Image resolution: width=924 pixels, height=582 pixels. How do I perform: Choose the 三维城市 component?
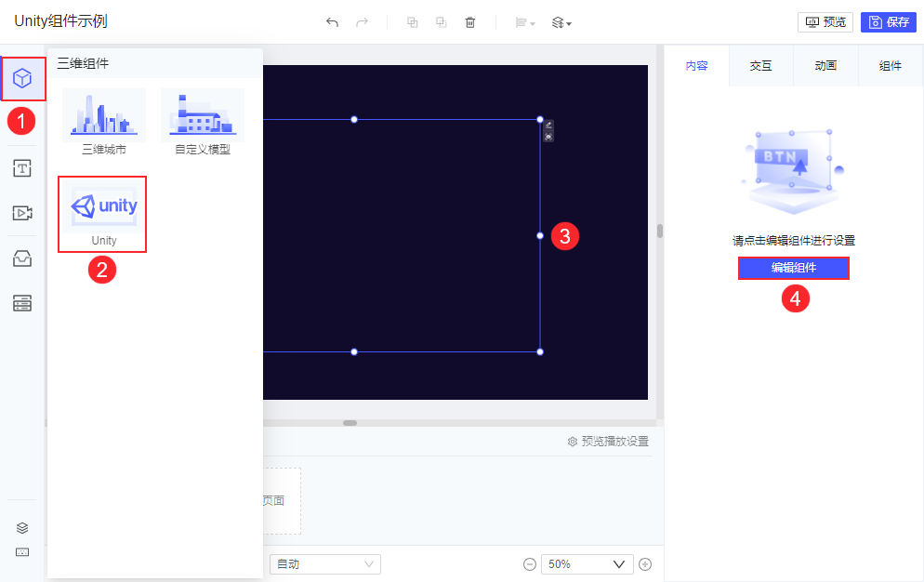(x=103, y=117)
